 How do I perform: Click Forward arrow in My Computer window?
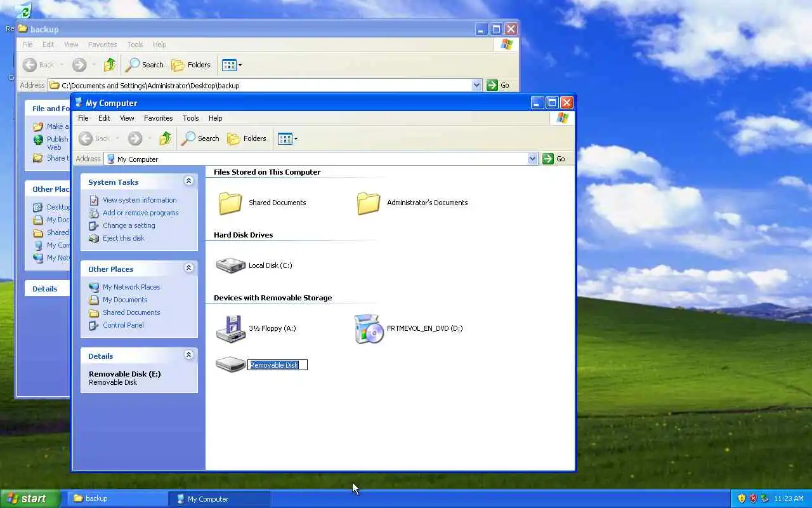134,138
